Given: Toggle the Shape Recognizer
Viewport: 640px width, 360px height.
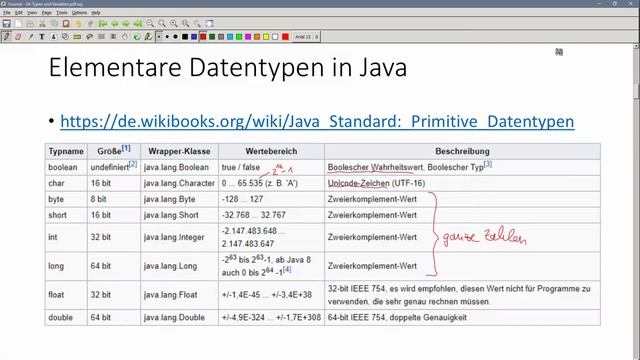Looking at the screenshot, I should (x=65, y=37).
